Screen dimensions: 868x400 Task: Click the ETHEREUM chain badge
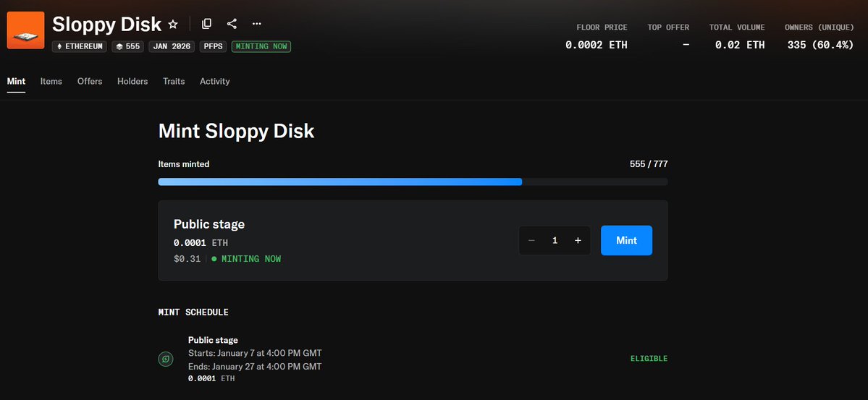point(80,46)
